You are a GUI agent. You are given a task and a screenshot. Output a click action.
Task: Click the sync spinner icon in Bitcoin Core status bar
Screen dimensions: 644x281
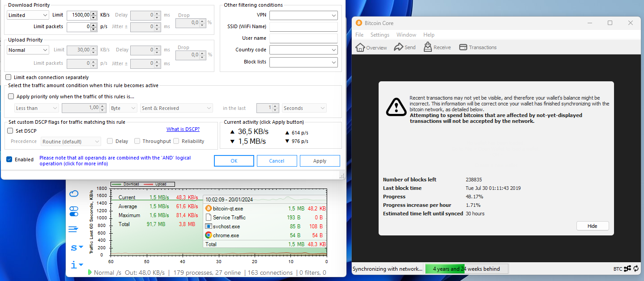(636, 268)
